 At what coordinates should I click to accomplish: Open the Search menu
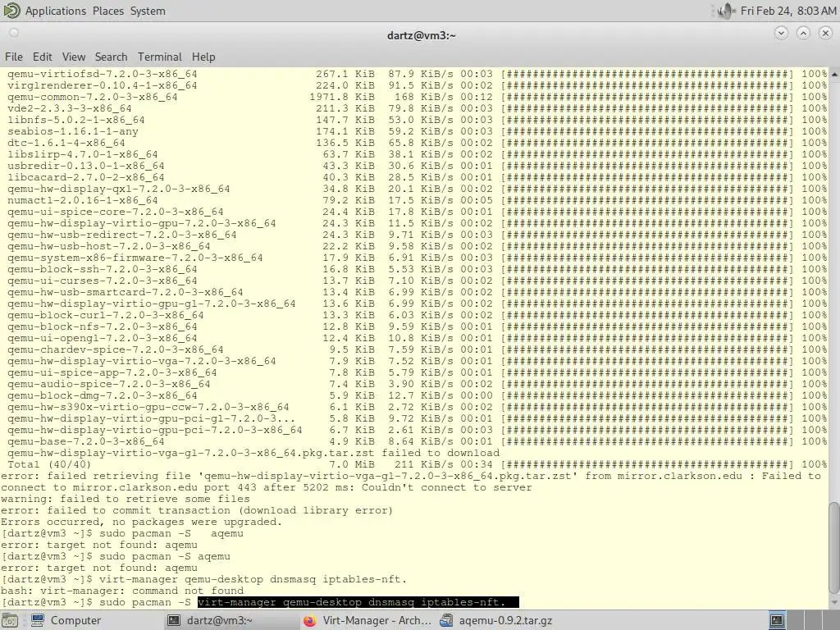[x=111, y=57]
